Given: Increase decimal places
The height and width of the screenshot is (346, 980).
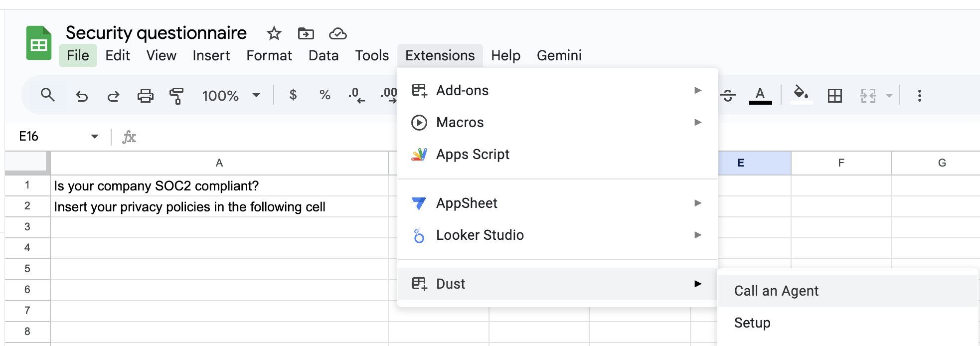Looking at the screenshot, I should 389,95.
